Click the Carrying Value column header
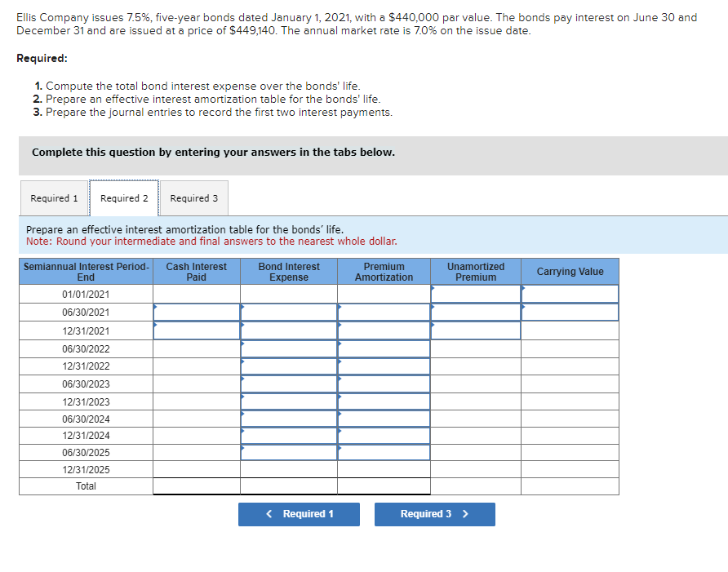Image resolution: width=728 pixels, height=572 pixels. [570, 272]
